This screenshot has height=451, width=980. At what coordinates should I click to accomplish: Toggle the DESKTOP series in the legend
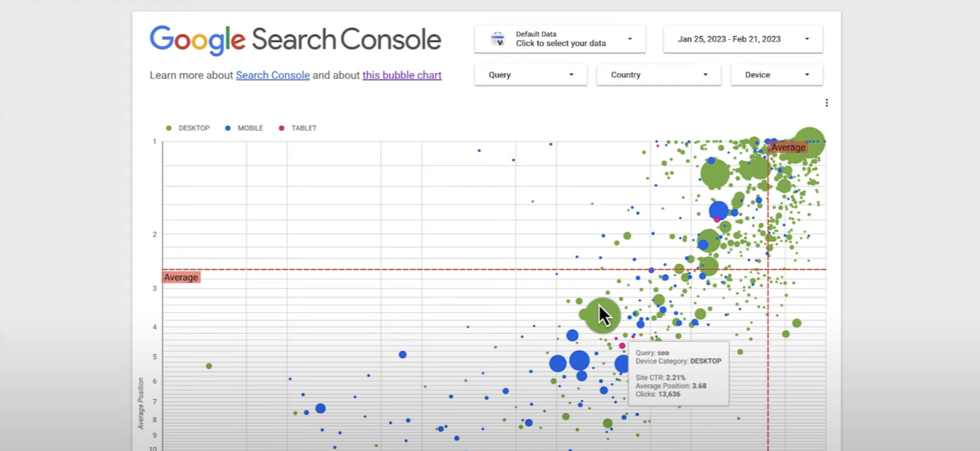click(x=193, y=128)
